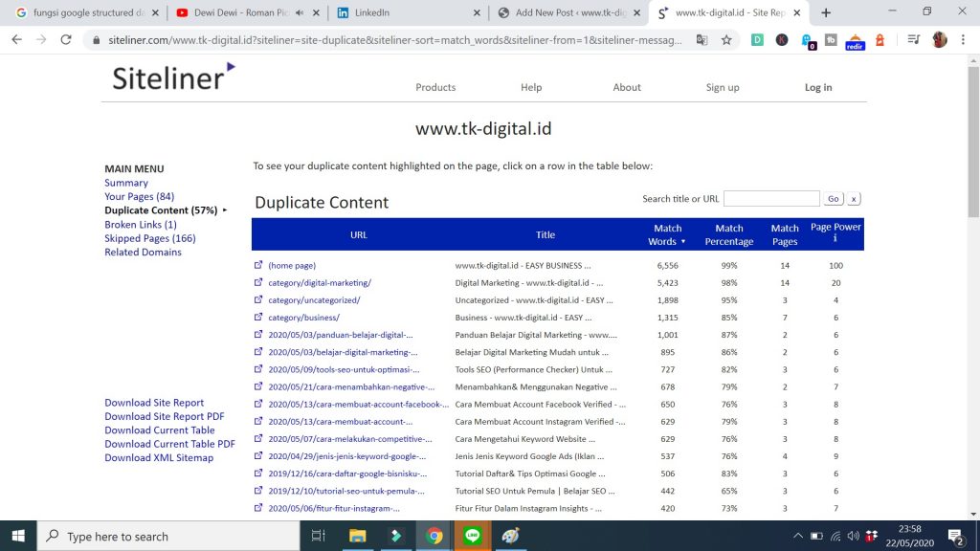Screen dimensions: 980x551
Task: Open LINE app from the taskbar
Action: [471, 537]
